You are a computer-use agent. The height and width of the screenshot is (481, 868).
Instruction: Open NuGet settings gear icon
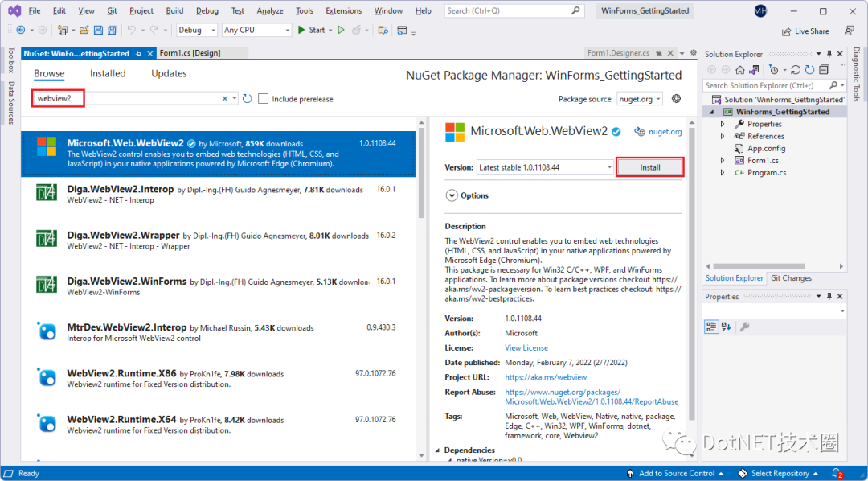click(676, 99)
